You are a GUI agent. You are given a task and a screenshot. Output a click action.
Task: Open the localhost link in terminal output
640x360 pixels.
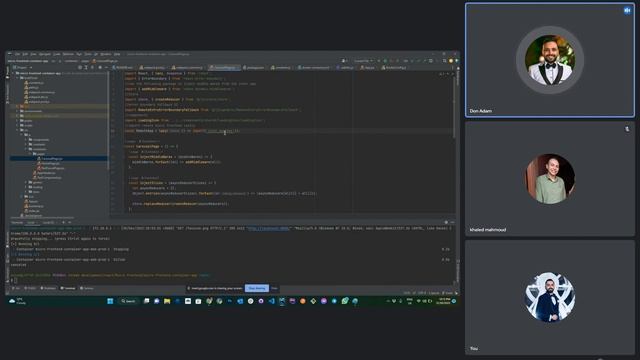point(269,229)
